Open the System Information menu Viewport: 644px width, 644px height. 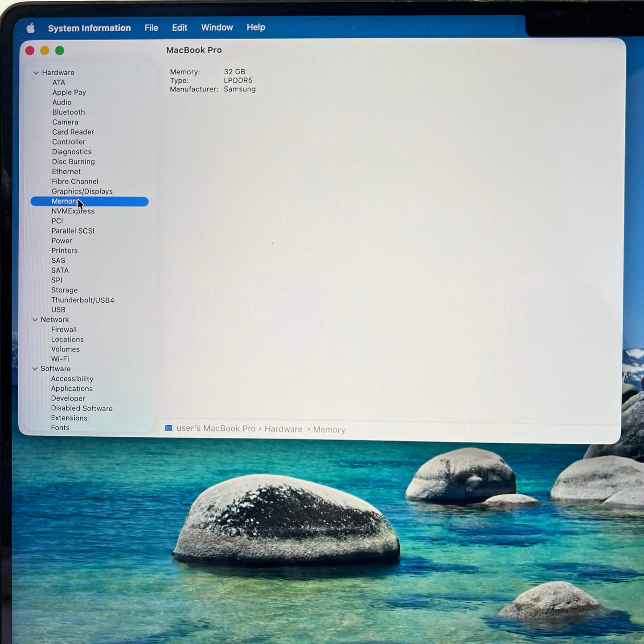[89, 28]
